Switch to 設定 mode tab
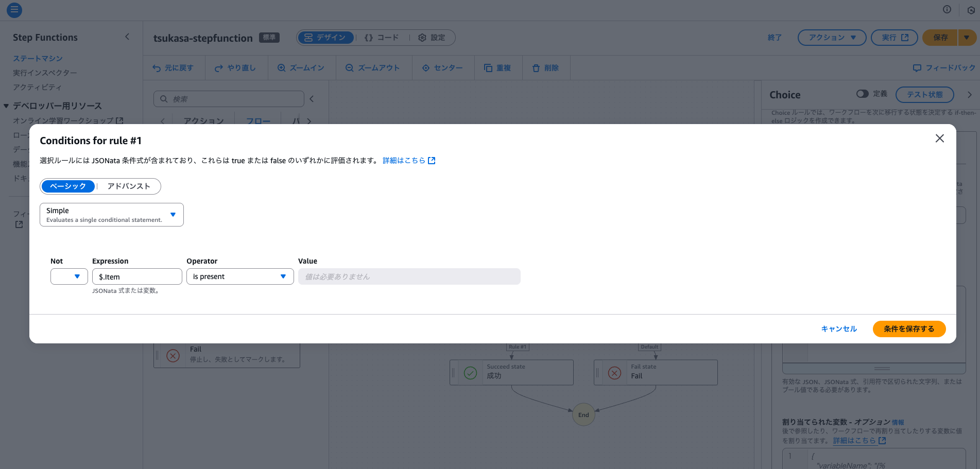 432,38
